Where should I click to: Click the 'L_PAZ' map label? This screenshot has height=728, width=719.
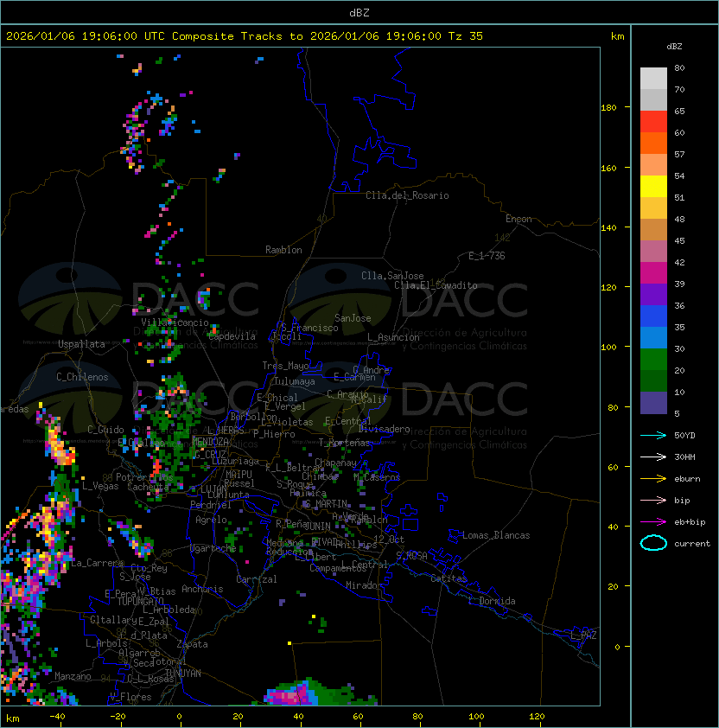pos(583,635)
